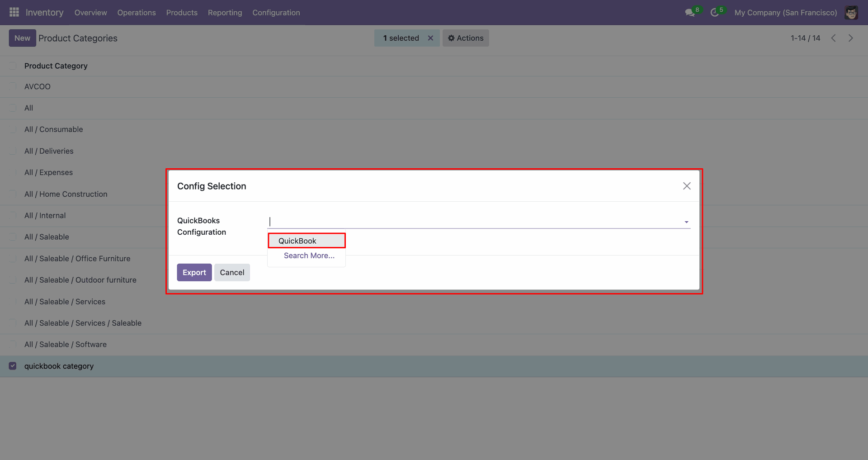The height and width of the screenshot is (460, 868).
Task: Choose QuickBook from the dropdown list
Action: [x=307, y=241]
